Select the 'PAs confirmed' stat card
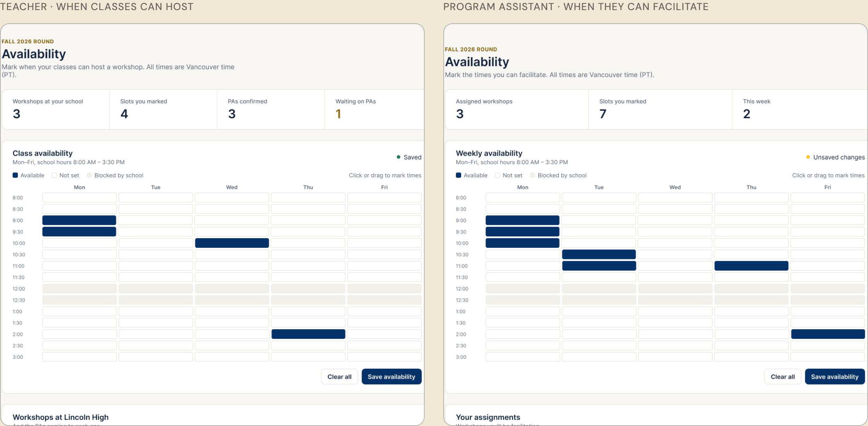This screenshot has height=426, width=868. pos(271,110)
